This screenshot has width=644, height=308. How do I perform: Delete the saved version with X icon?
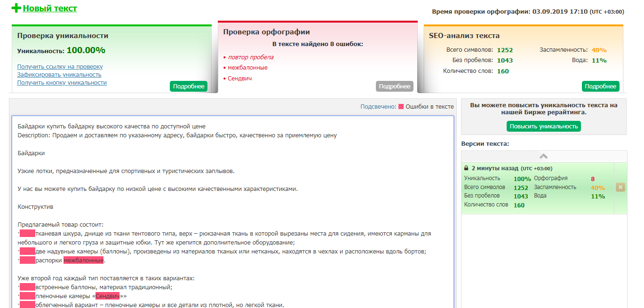coord(620,188)
